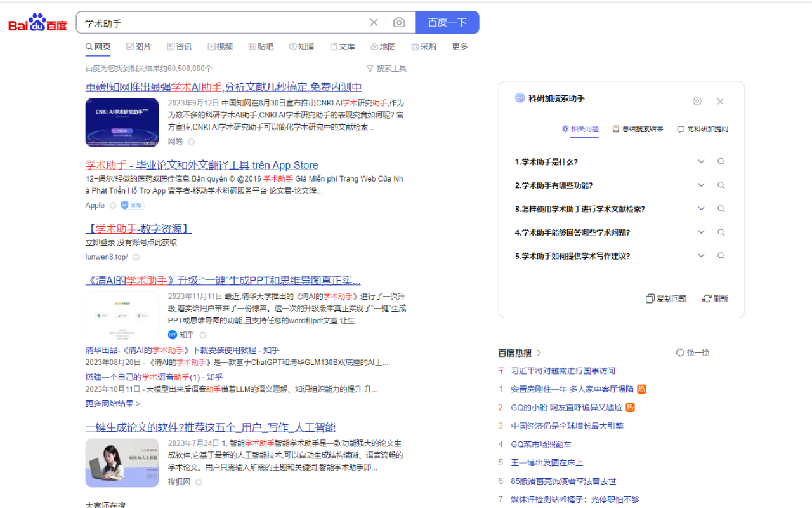Select the 总结搜索结果 tab
This screenshot has height=508, width=812.
pos(638,129)
